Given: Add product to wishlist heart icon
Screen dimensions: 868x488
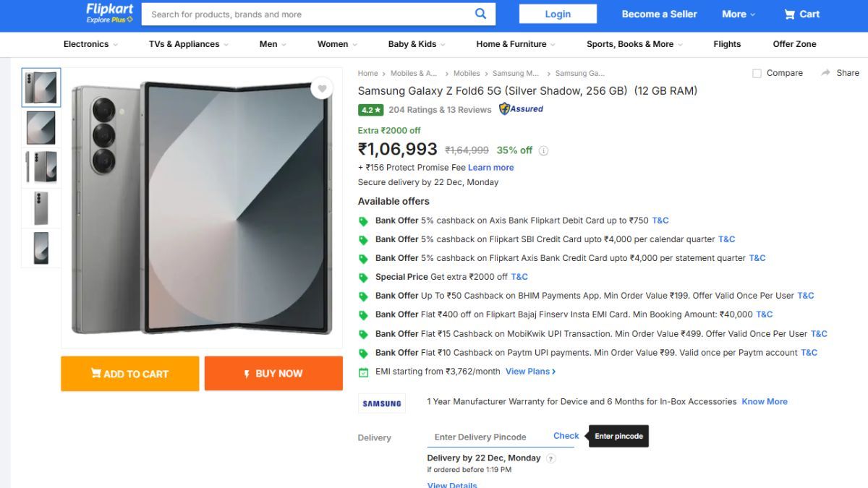Looking at the screenshot, I should [x=322, y=89].
